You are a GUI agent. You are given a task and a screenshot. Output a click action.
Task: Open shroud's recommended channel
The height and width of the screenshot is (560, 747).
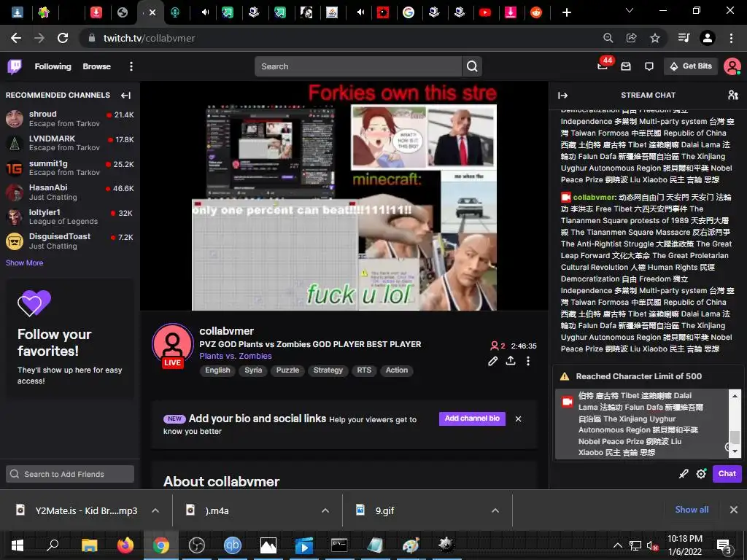click(70, 119)
